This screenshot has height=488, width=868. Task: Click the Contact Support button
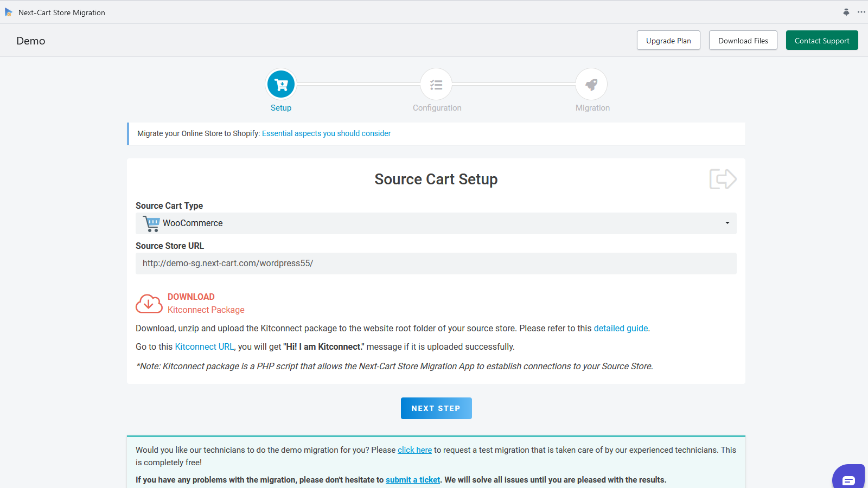822,40
